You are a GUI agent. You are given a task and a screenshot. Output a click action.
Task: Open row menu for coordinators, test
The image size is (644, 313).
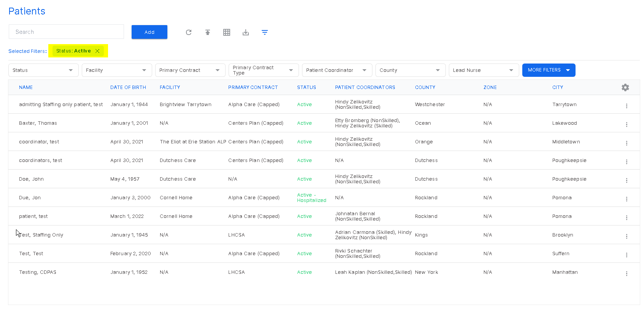(x=627, y=162)
